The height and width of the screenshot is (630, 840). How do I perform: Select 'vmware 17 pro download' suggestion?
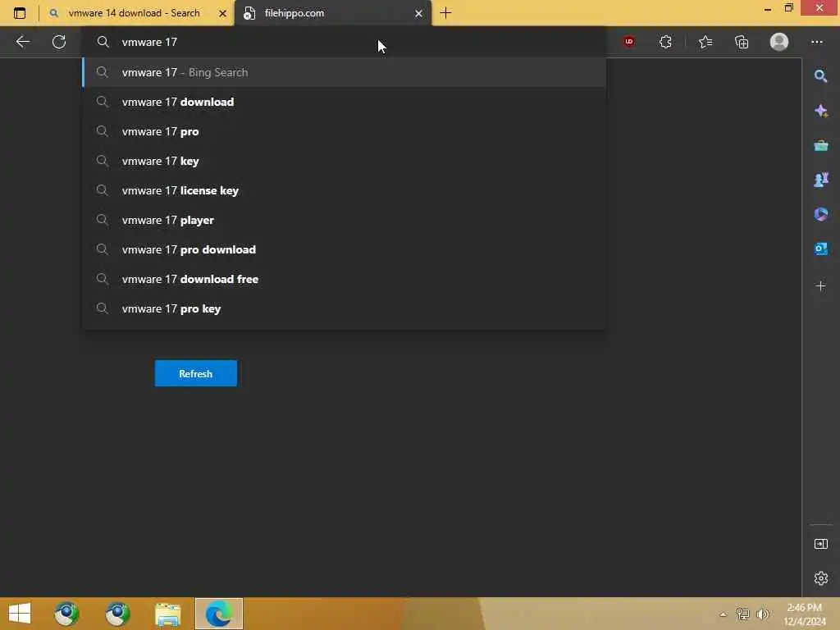(x=344, y=249)
